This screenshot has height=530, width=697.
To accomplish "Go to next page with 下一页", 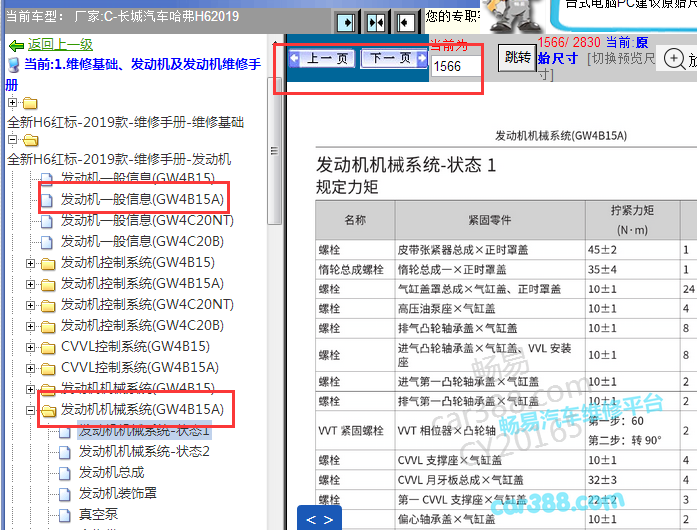I will tap(394, 58).
